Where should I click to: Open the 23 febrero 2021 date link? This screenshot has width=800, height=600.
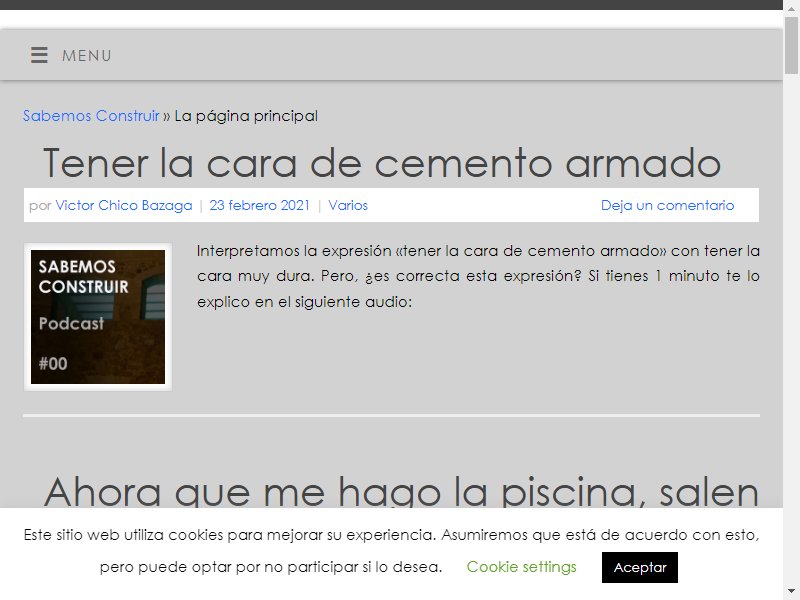(x=259, y=205)
